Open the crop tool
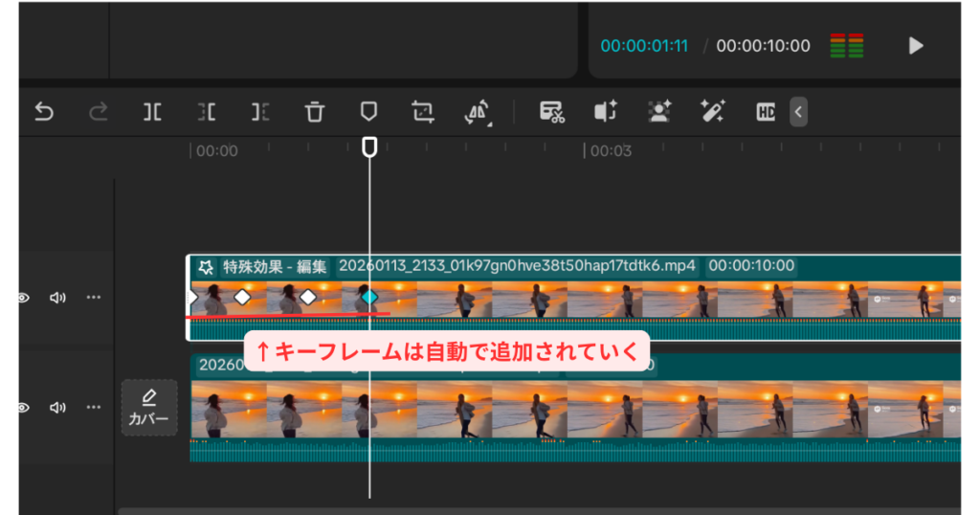This screenshot has height=515, width=980. pyautogui.click(x=422, y=112)
